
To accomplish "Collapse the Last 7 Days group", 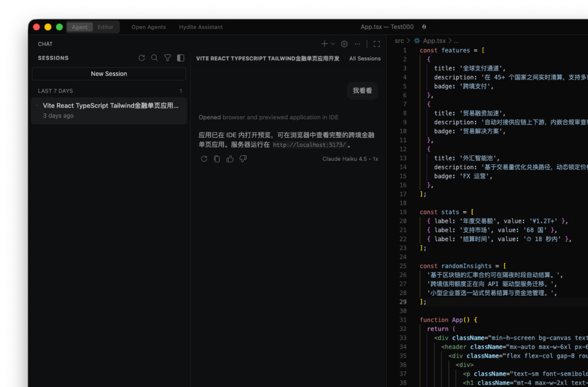I will pyautogui.click(x=56, y=91).
